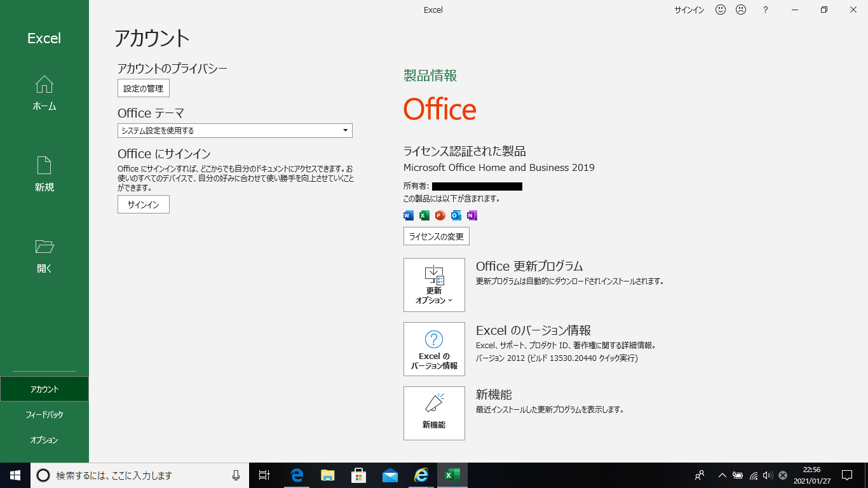Click the microphone icon in search box
Image resolution: width=868 pixels, height=488 pixels.
[x=236, y=475]
